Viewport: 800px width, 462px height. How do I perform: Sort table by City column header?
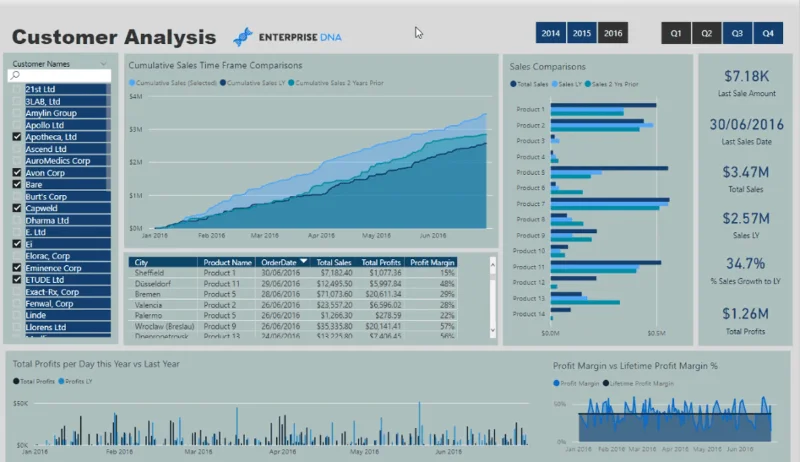tap(163, 262)
